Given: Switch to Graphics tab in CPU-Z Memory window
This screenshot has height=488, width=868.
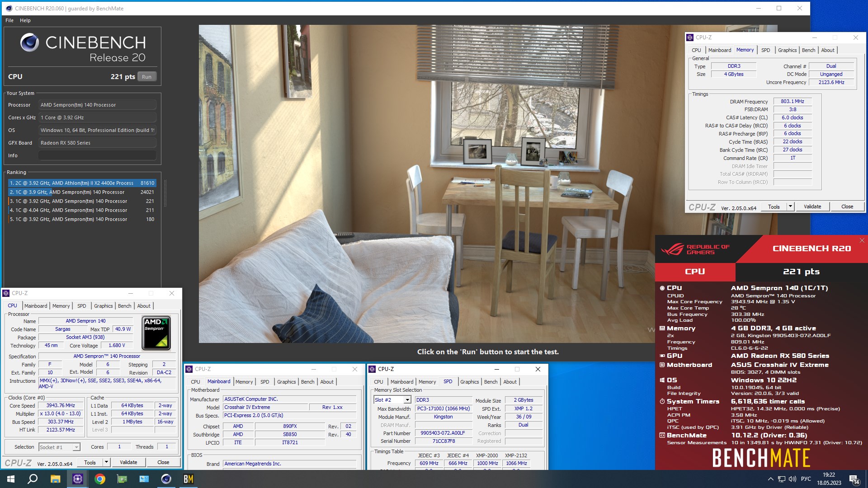Looking at the screenshot, I should 787,50.
